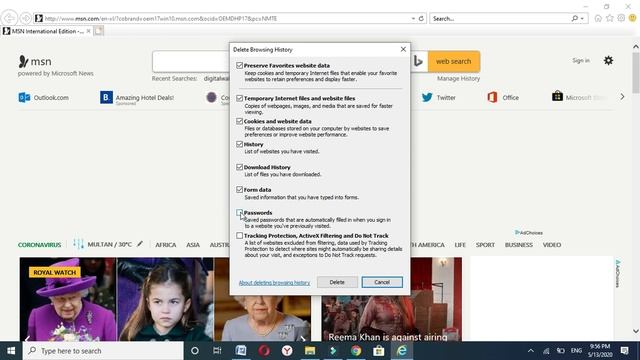Open About deleting browsing history link
Screen dimensions: 640x360
click(x=274, y=282)
